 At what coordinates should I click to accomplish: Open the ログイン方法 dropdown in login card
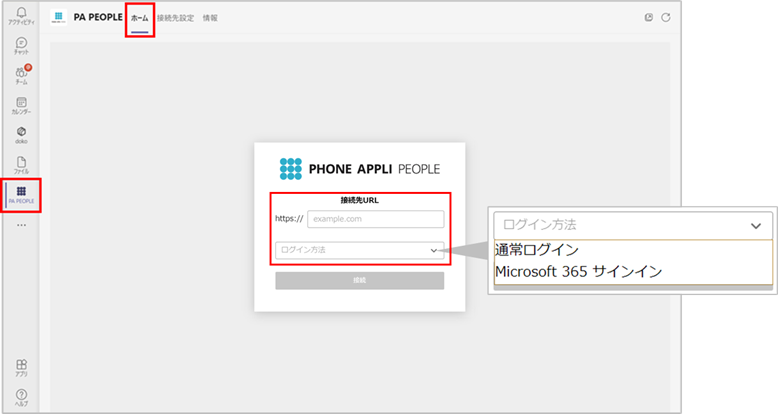tap(360, 250)
